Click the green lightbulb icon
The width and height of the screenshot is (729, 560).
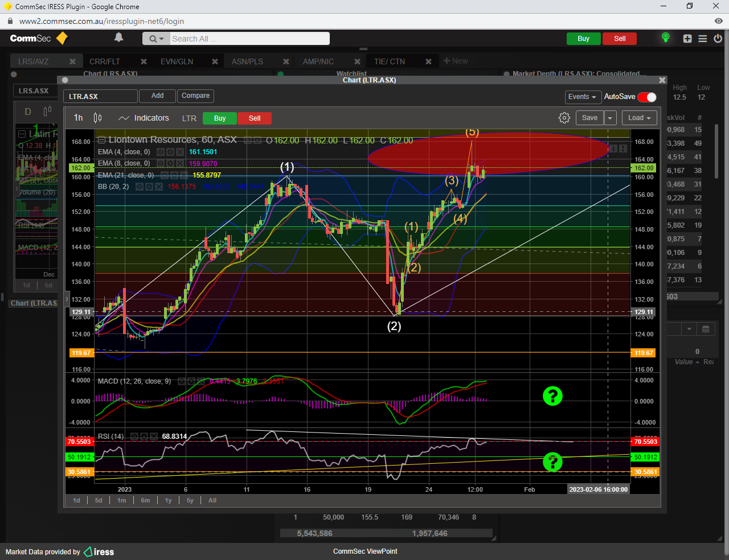pos(665,38)
